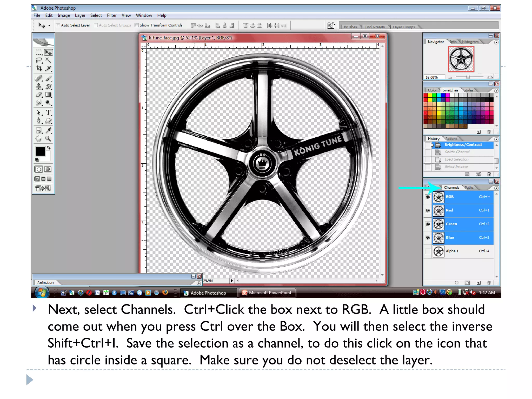Screen dimensions: 532x399
Task: Swap foreground and background colors
Action: click(x=49, y=148)
